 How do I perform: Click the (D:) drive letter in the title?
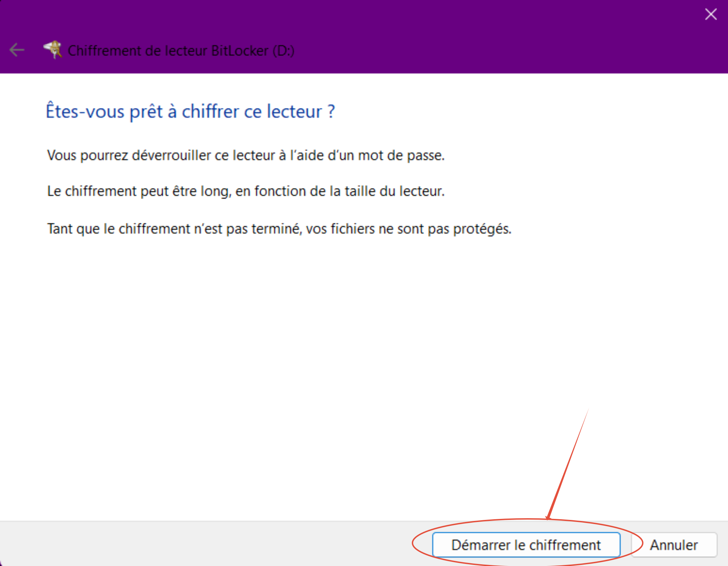(x=284, y=51)
